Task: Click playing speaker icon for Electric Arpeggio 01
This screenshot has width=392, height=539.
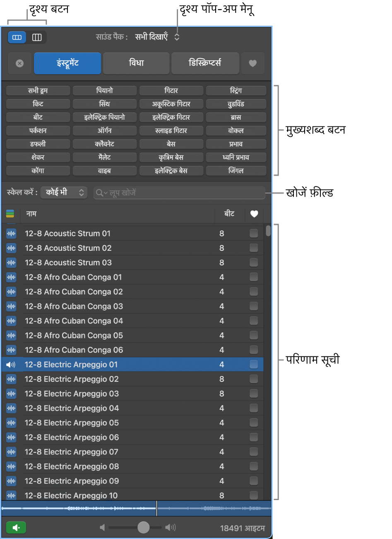Action: [x=11, y=365]
